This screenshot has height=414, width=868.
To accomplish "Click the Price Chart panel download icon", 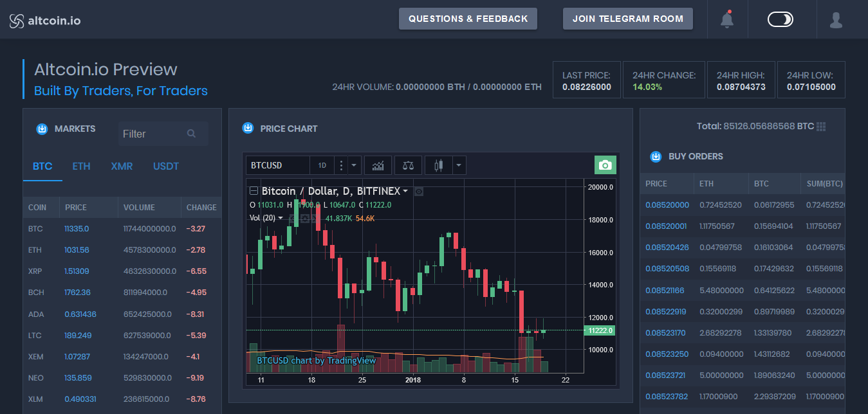I will (x=248, y=129).
